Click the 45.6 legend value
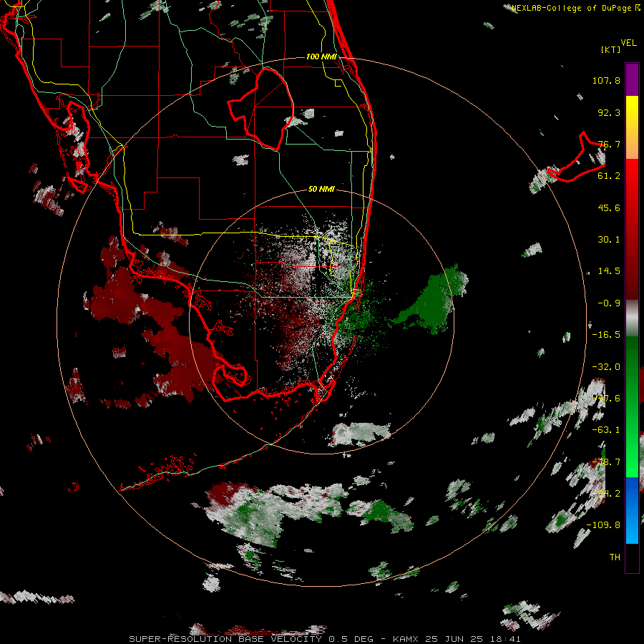 [x=609, y=208]
